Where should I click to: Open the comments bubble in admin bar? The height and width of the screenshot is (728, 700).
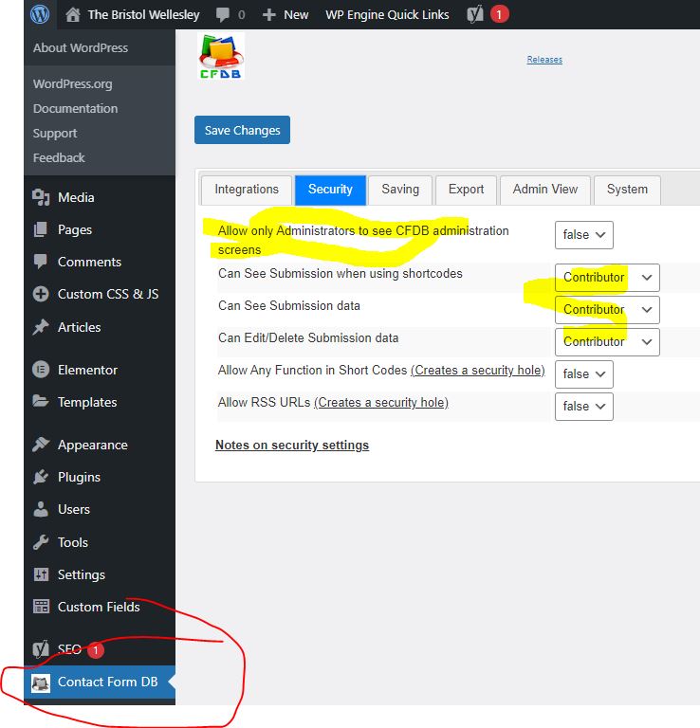coord(223,15)
